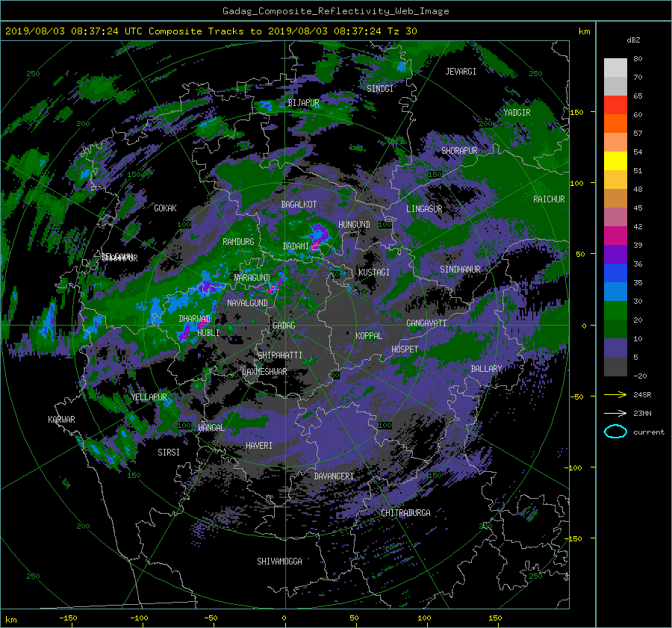The image size is (672, 628).
Task: Click the magenta 42 dBZ legend swatch
Action: tap(615, 235)
